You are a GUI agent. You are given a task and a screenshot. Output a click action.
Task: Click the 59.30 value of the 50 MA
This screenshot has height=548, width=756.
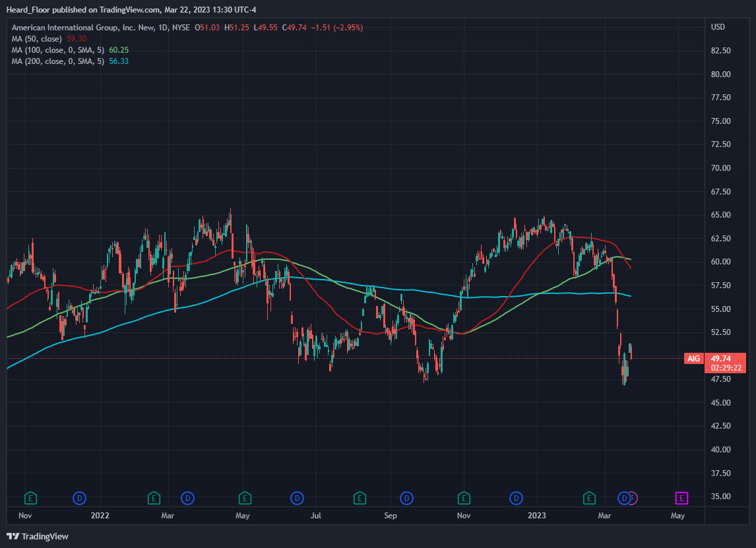click(77, 38)
